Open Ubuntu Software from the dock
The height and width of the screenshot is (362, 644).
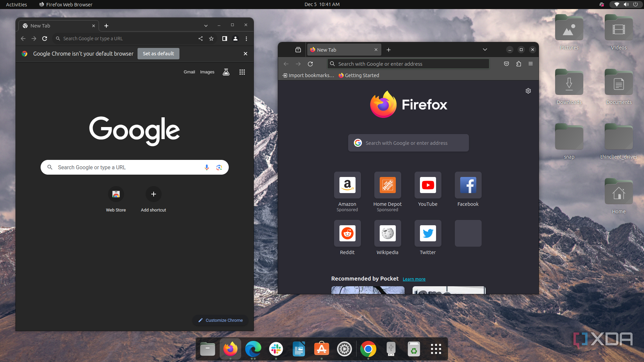tap(322, 349)
